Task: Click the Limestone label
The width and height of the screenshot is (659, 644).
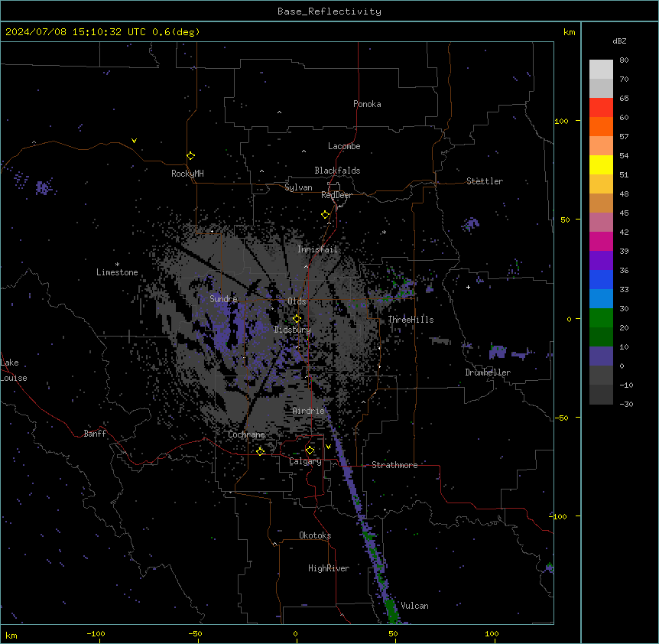Action: (117, 272)
